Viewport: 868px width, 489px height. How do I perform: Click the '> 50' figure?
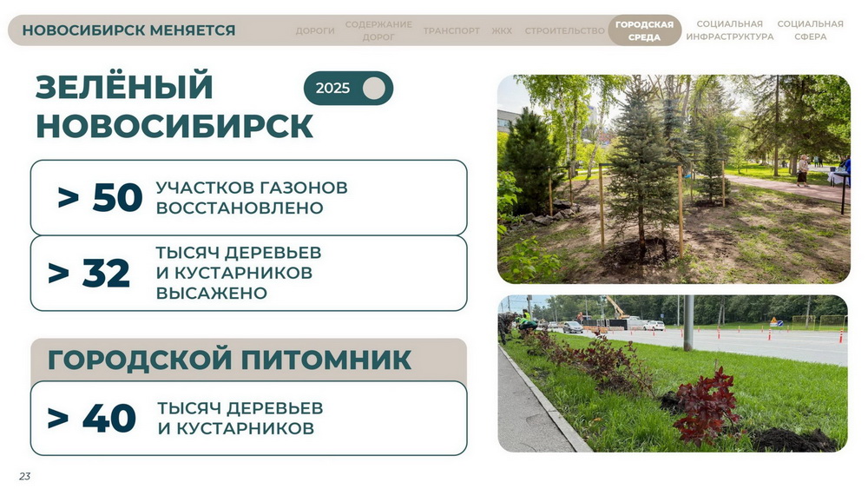100,198
